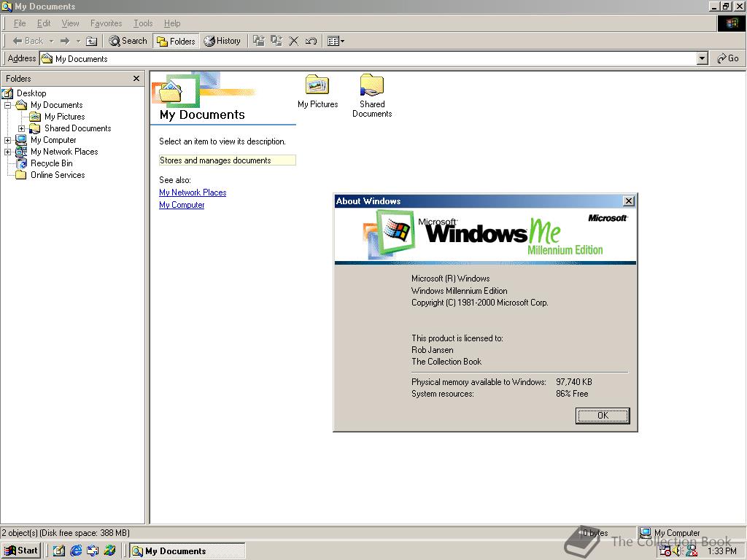The width and height of the screenshot is (747, 560).
Task: Open the Favorites menu
Action: (106, 23)
